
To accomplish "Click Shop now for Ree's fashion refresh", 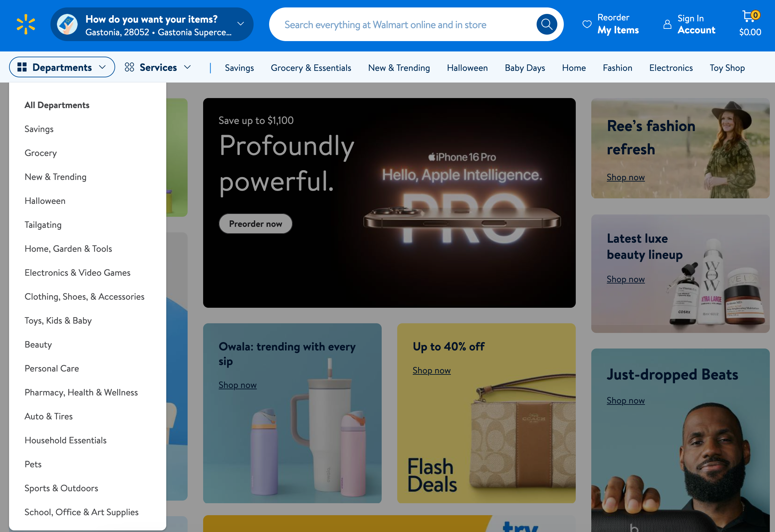I will coord(626,176).
